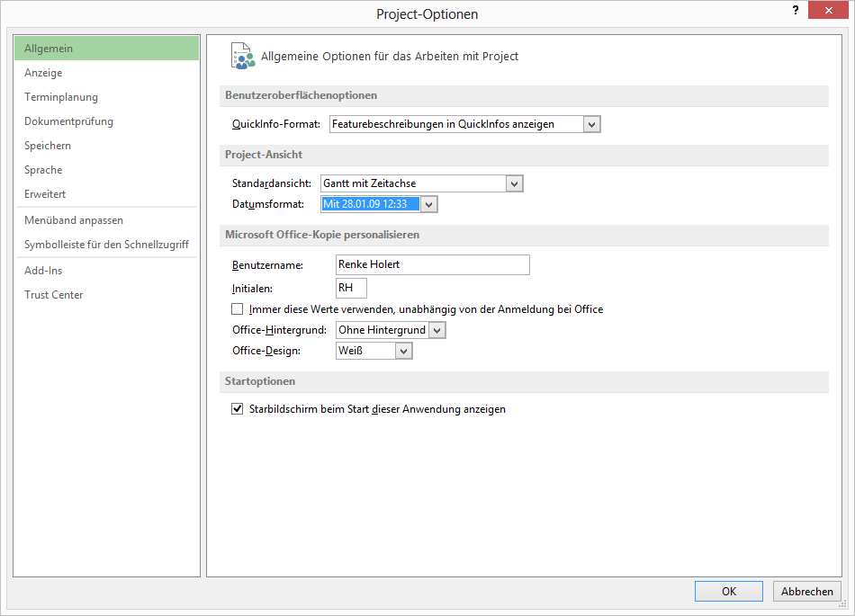This screenshot has height=616, width=855.
Task: Open the Trust Center page
Action: 107,295
